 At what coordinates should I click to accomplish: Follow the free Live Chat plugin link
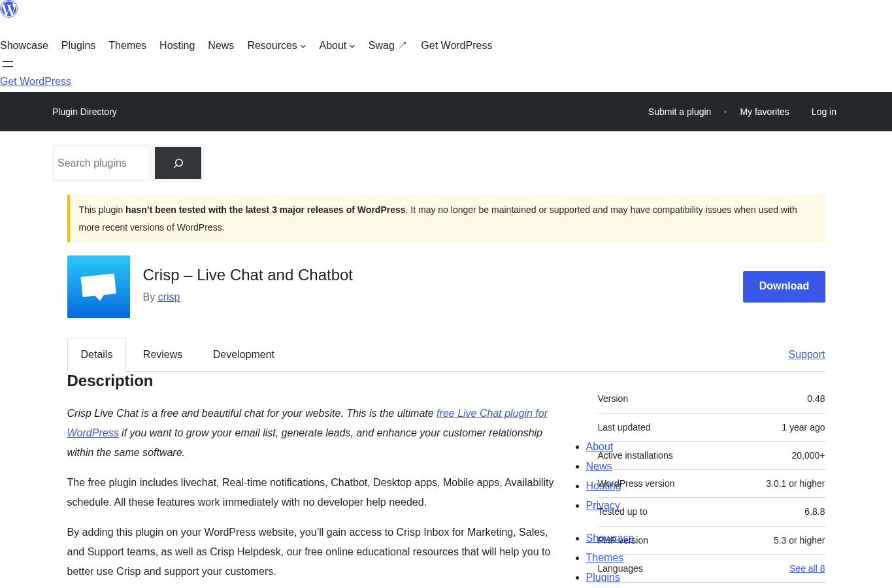[x=492, y=414]
